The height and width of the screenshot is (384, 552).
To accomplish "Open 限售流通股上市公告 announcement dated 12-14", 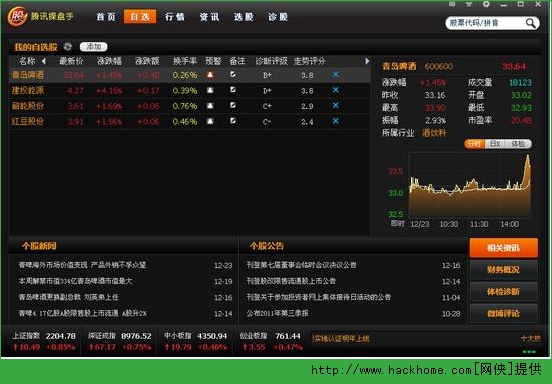I will (291, 281).
